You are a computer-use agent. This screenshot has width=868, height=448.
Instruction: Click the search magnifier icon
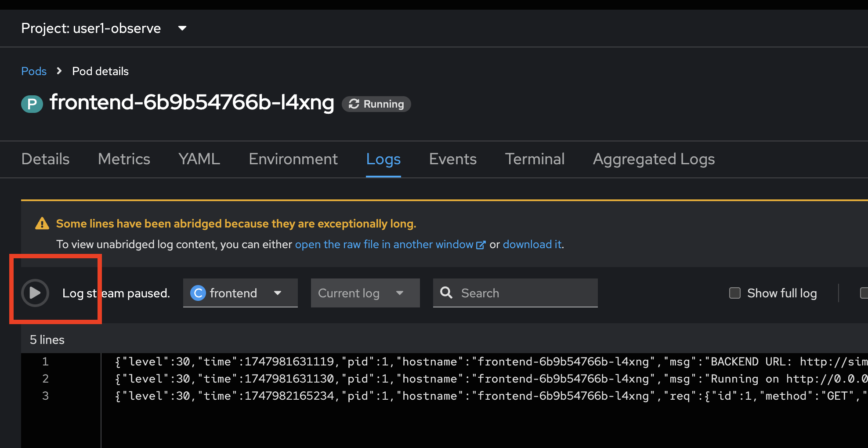[446, 293]
